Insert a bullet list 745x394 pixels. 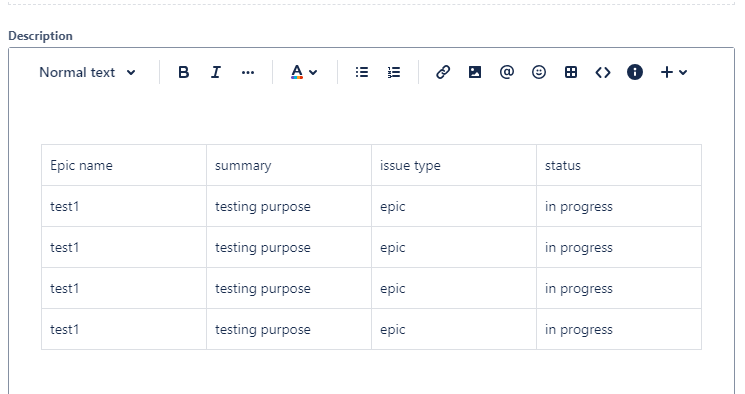[362, 72]
